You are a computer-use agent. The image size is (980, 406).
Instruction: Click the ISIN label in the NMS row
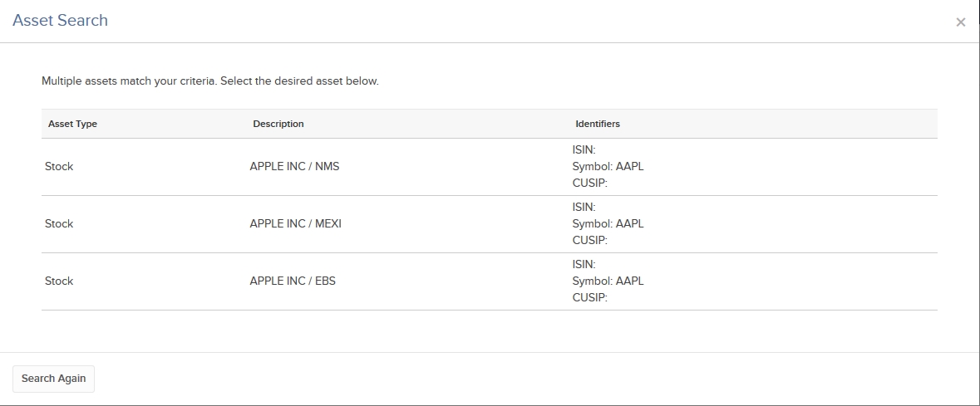pos(584,150)
